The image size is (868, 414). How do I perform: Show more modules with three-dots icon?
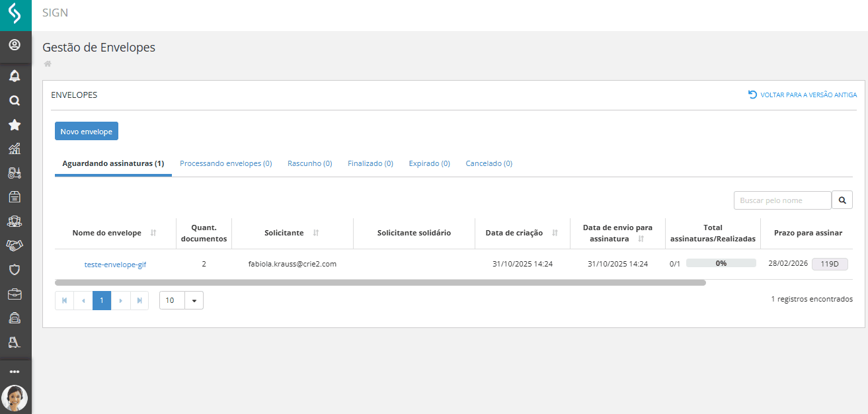[15, 372]
